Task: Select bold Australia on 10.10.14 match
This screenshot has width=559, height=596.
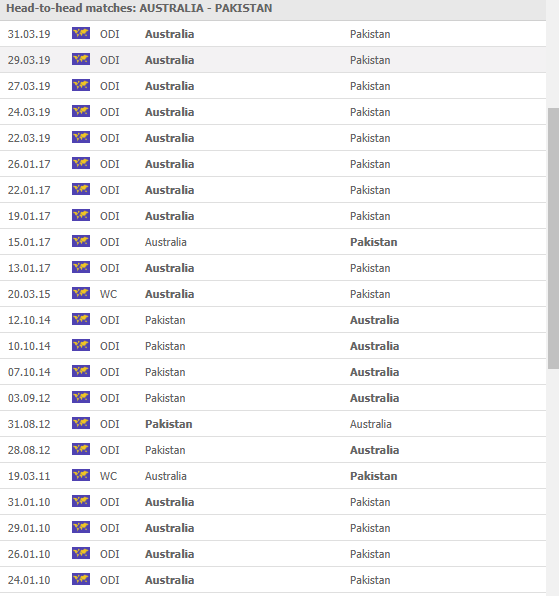Action: point(374,346)
